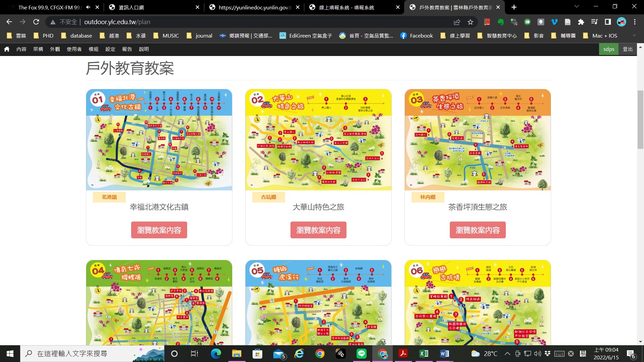
Task: Open File Explorer from taskbar
Action: (236, 354)
